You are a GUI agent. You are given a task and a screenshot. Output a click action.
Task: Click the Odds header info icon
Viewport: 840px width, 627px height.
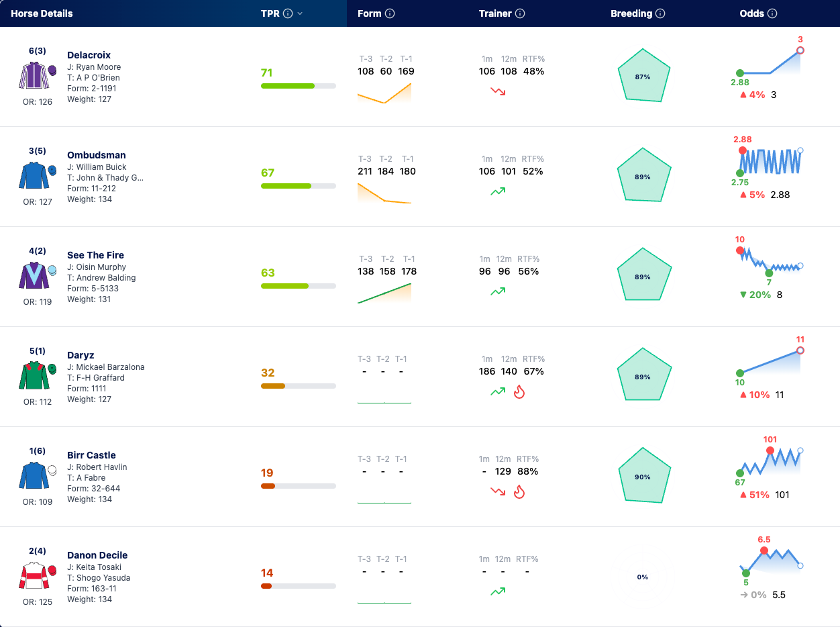tap(772, 13)
